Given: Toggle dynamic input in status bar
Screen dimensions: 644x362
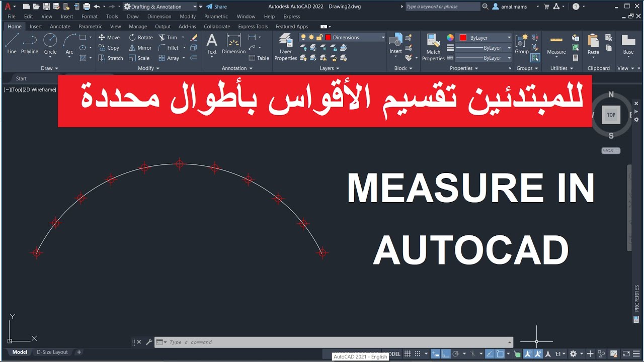Looking at the screenshot, I should click(x=435, y=354).
